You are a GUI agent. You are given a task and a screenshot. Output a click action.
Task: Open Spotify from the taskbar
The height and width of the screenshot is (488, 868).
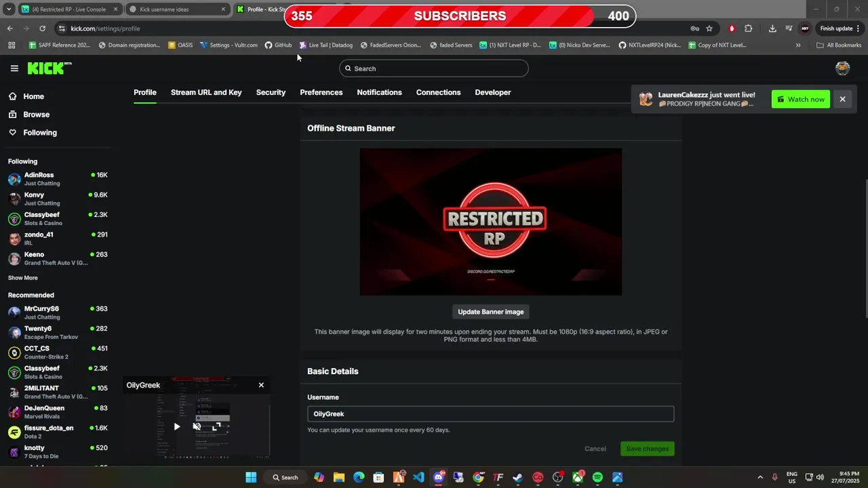point(597,477)
